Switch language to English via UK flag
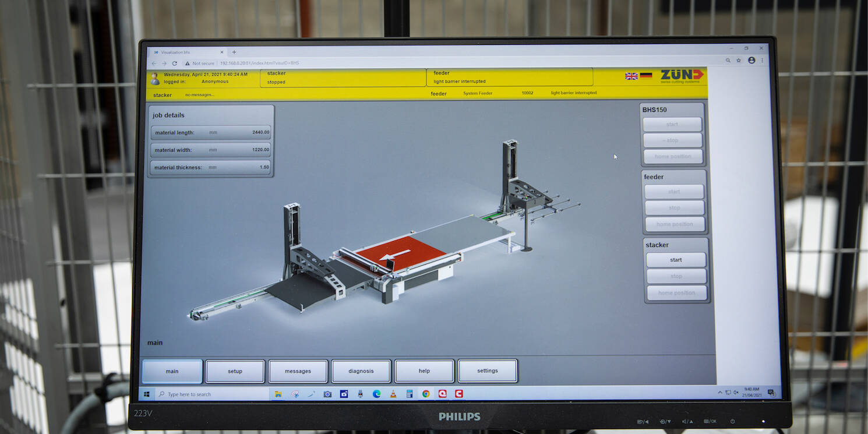868x434 pixels. (631, 76)
